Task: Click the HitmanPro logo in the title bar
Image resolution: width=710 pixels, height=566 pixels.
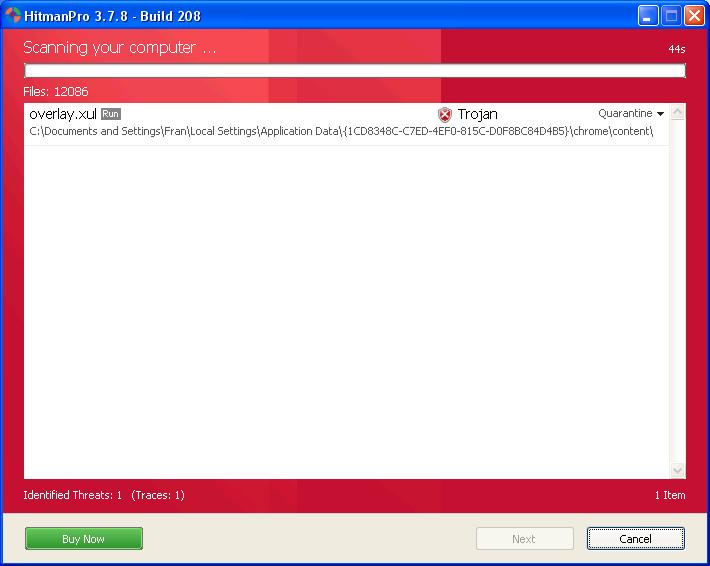Action: point(13,15)
